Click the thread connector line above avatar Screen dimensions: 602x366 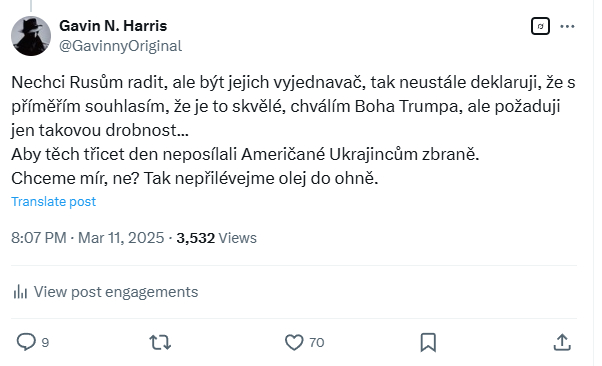pos(31,5)
